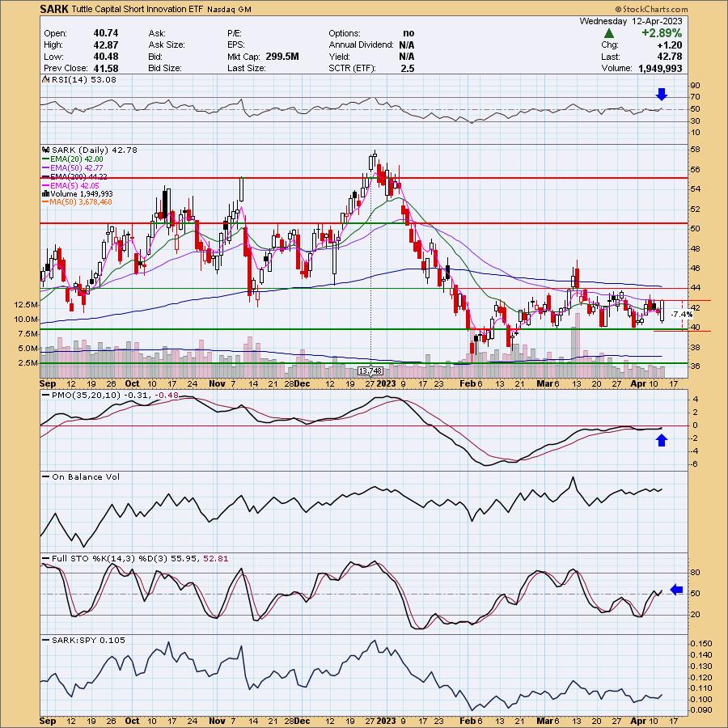Click the 12.5M volume axis label

point(27,305)
